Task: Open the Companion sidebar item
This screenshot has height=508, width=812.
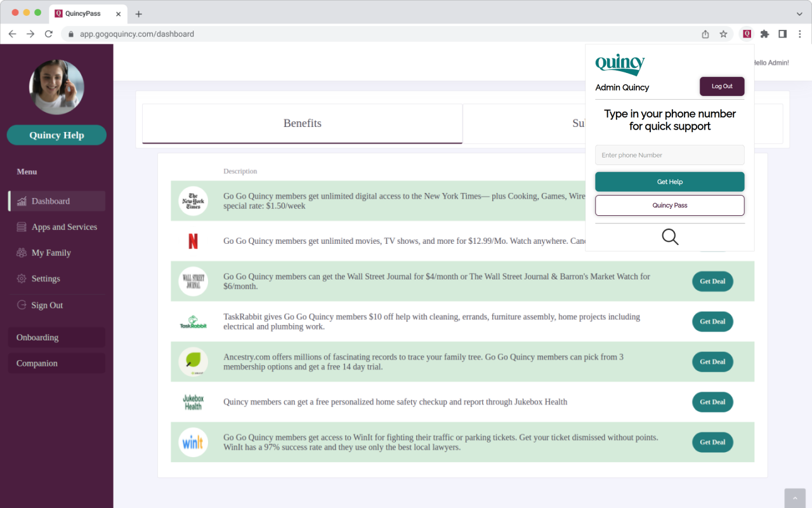Action: click(56, 364)
